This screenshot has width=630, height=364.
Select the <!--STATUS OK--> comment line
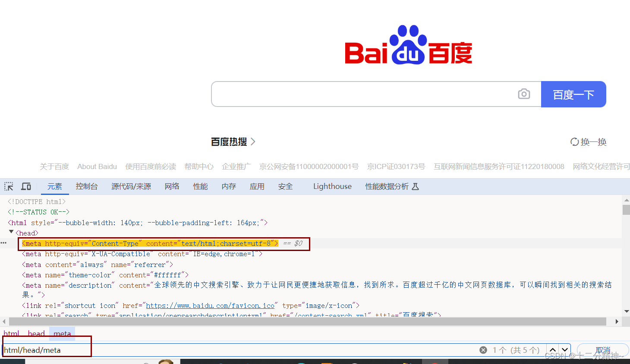pyautogui.click(x=38, y=212)
